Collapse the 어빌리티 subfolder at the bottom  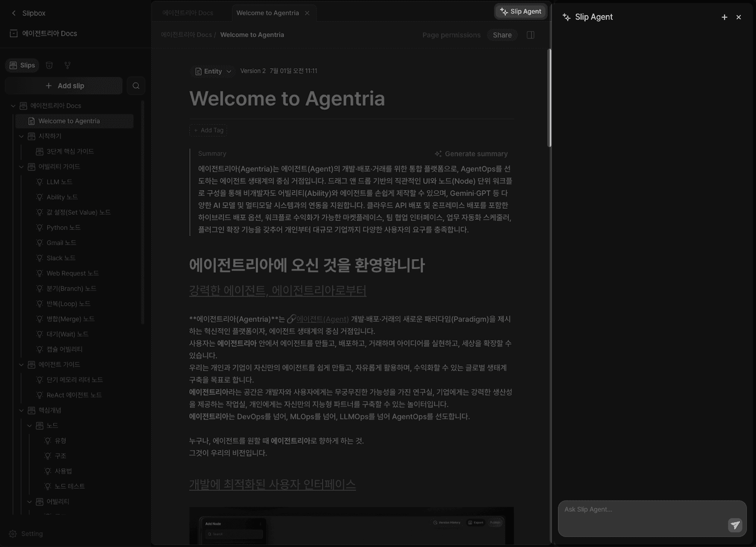coord(29,502)
